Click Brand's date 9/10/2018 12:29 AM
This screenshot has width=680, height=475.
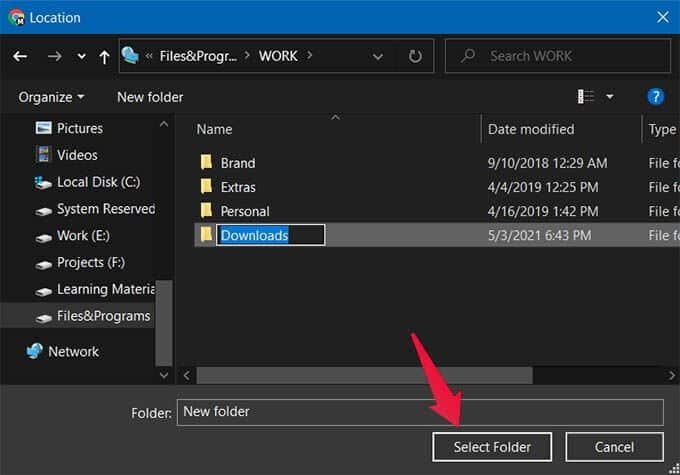pos(547,163)
